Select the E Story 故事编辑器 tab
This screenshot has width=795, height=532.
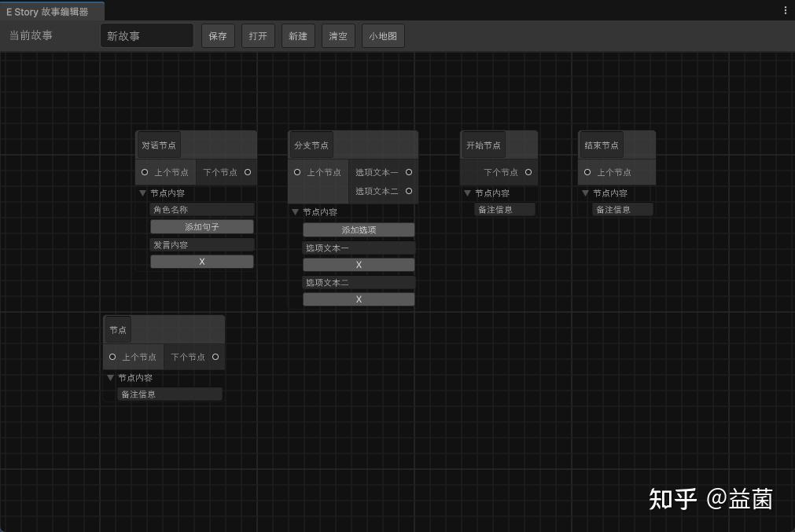tap(50, 12)
